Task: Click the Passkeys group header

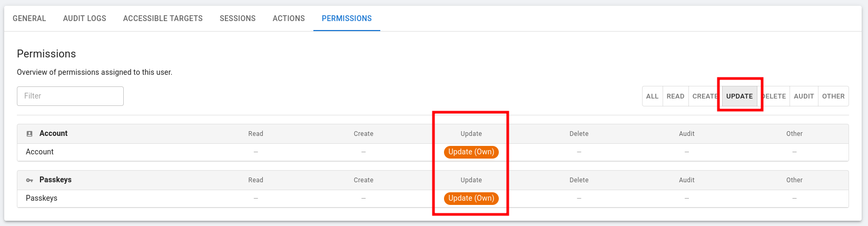Action: point(55,180)
